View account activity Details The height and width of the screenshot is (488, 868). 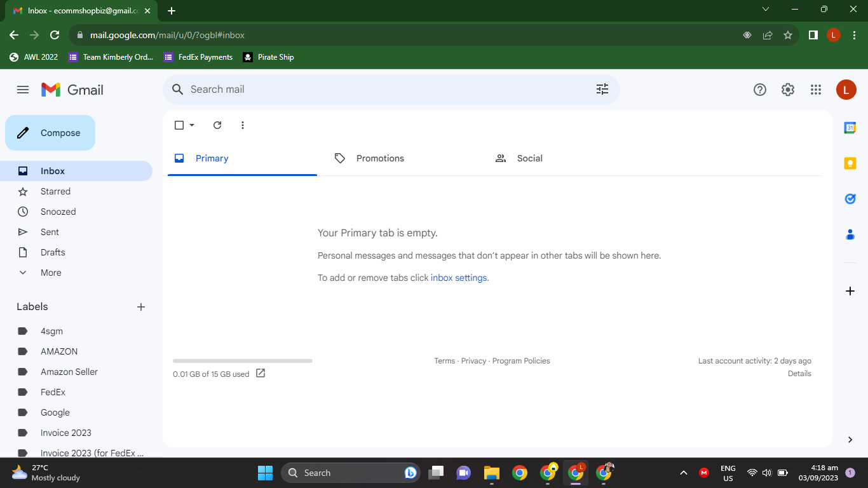[799, 374]
